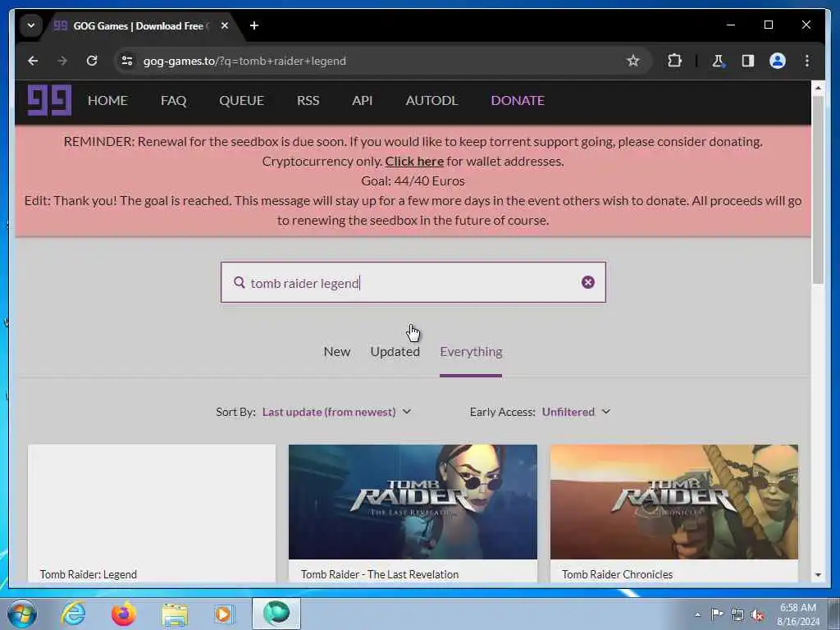
Task: Open the QUEUE page
Action: point(242,101)
